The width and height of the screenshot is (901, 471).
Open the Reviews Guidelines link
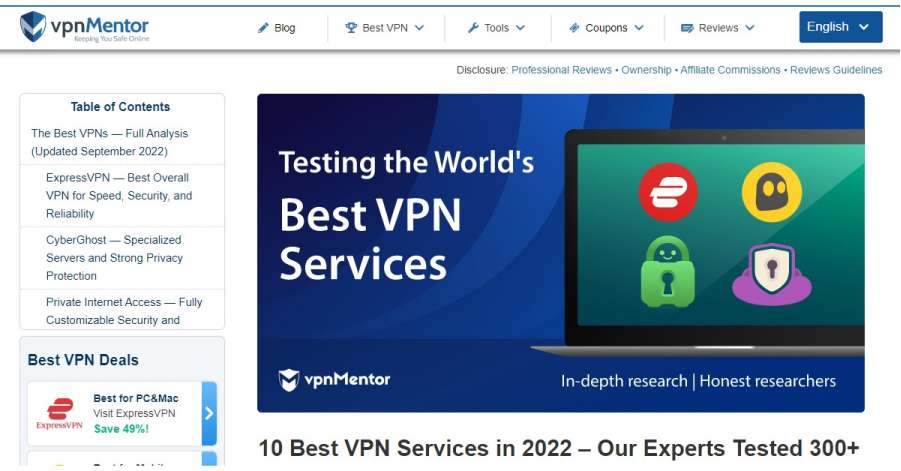point(836,70)
